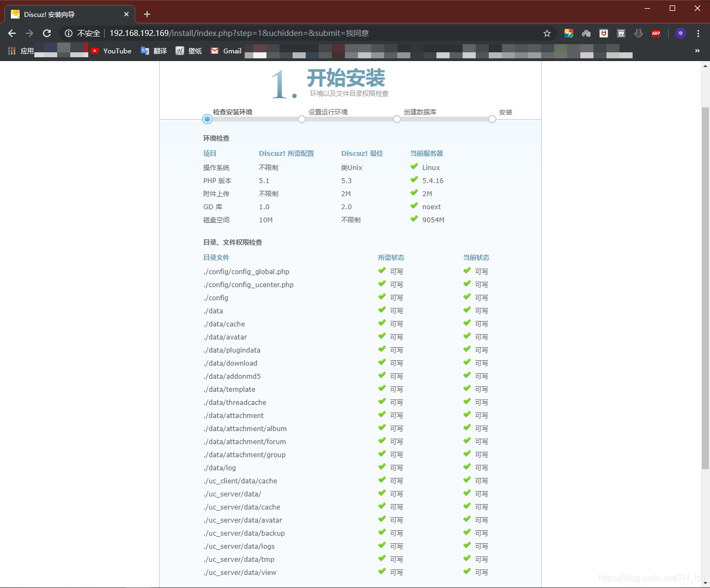Click the ./uc_server/data/logs entry
Viewport: 710px width, 588px height.
[x=239, y=547]
